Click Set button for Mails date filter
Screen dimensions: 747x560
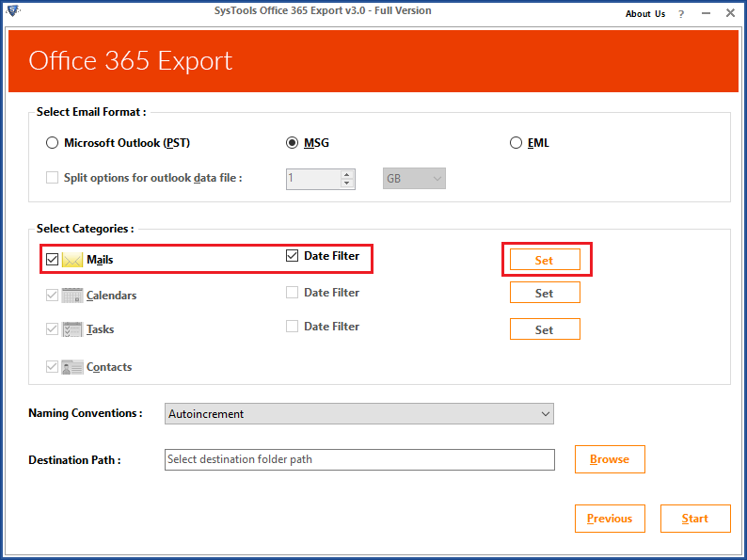[x=545, y=260]
